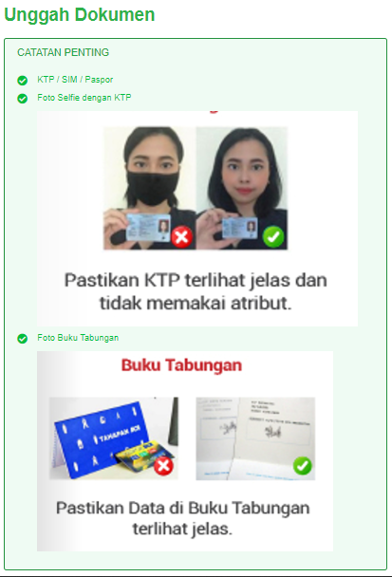Screen dimensions: 392x577
Task: Select the Foto Selfie dengan KTP label
Action: tap(84, 98)
